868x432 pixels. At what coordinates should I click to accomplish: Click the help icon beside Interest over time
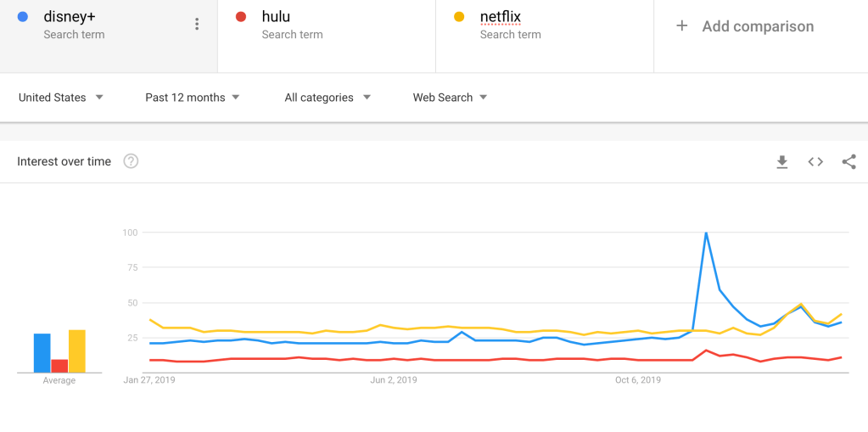coord(131,161)
